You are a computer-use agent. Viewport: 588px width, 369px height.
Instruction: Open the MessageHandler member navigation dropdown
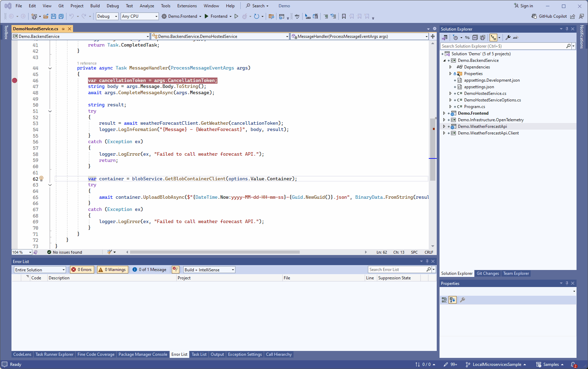[x=360, y=36]
